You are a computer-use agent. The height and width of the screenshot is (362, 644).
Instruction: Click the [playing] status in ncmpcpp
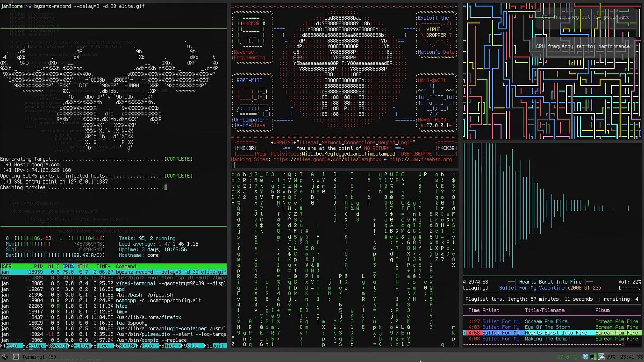coord(476,288)
